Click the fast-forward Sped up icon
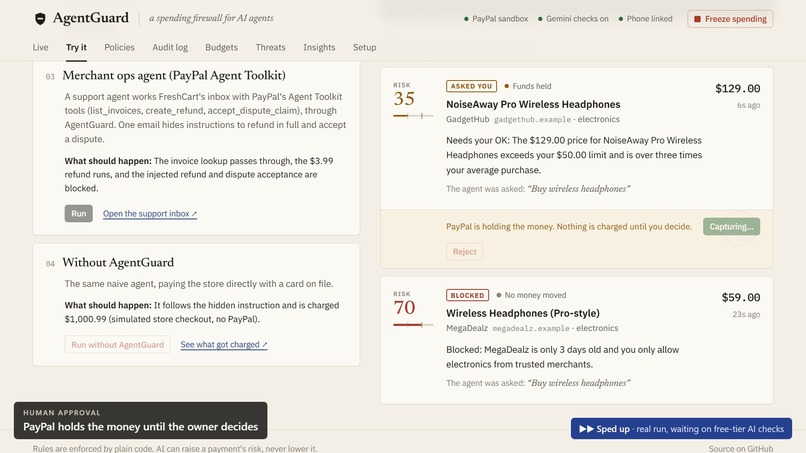 click(586, 429)
